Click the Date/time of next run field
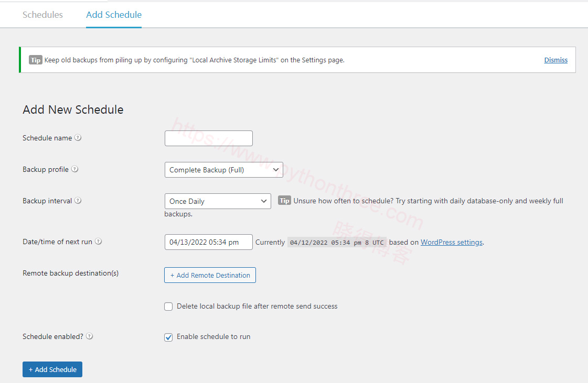 [x=208, y=242]
